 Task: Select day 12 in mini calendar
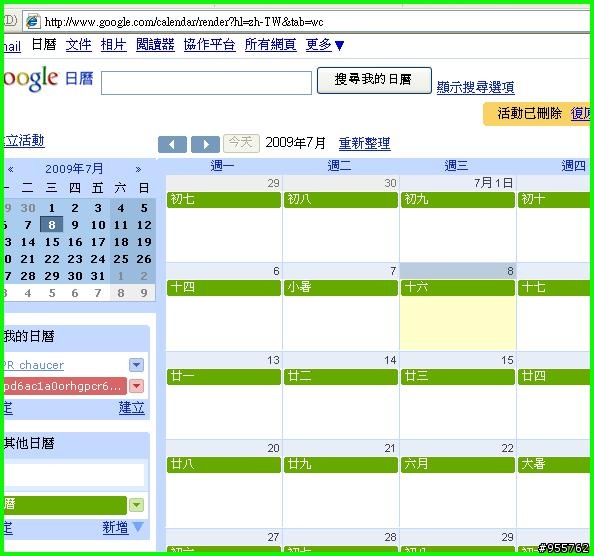click(x=144, y=225)
